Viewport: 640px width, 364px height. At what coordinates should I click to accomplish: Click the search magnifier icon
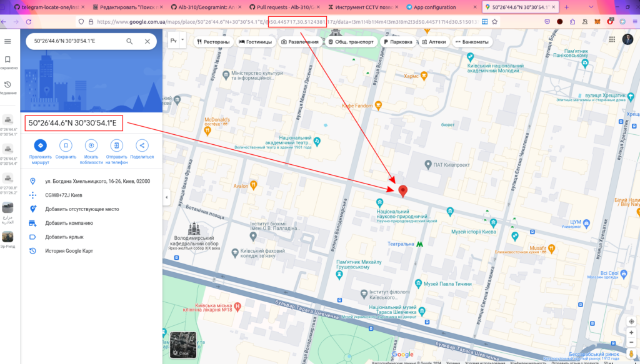click(129, 41)
